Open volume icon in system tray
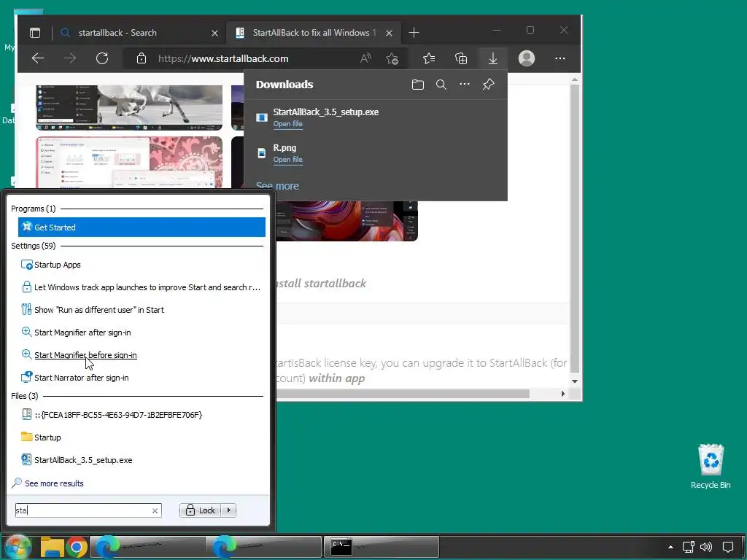Screen dimensions: 747x560 pyautogui.click(x=706, y=547)
